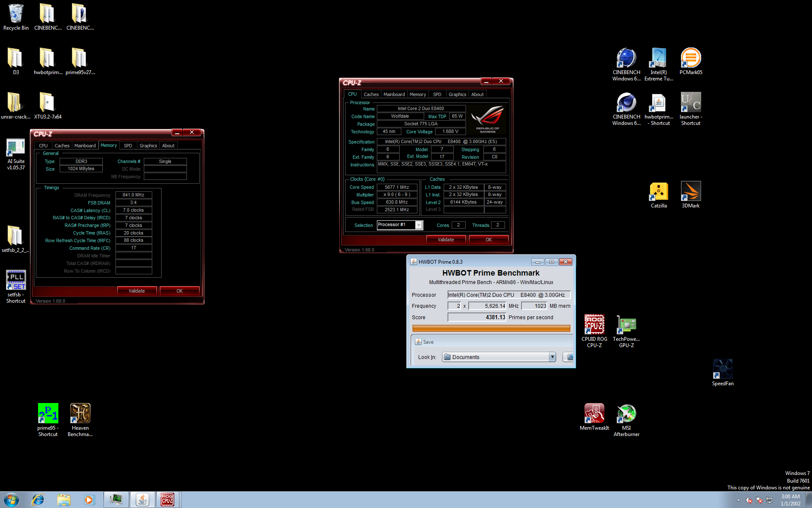Open the hwbotprime folder icon
This screenshot has height=508, width=812.
click(x=48, y=61)
